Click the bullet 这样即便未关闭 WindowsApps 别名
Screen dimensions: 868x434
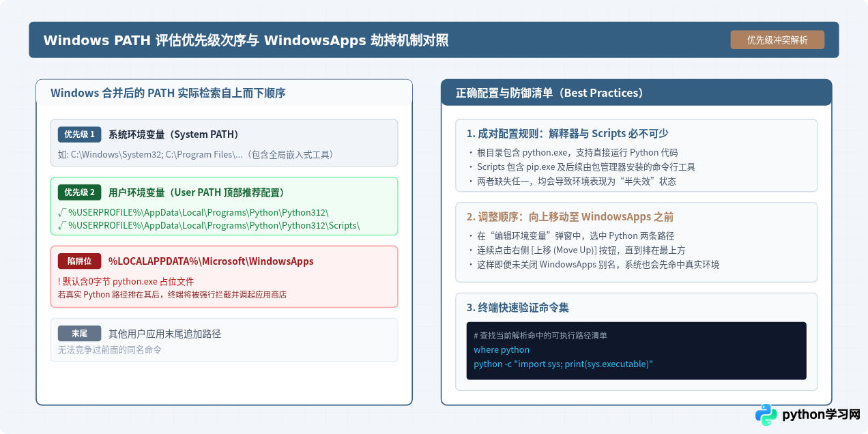[x=593, y=264]
